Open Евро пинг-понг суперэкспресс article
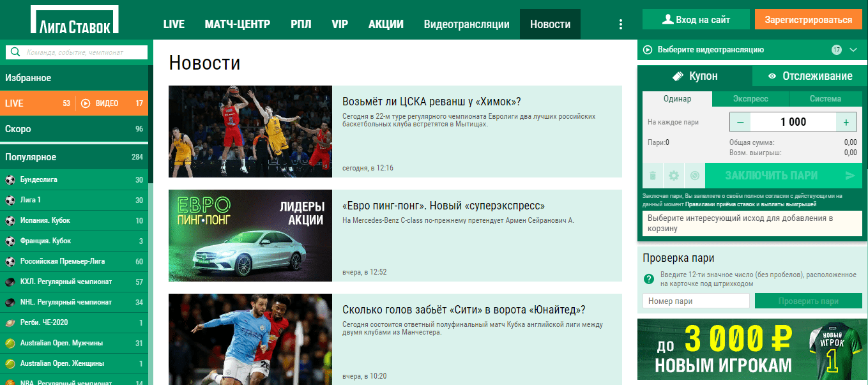The image size is (868, 385). tap(443, 206)
